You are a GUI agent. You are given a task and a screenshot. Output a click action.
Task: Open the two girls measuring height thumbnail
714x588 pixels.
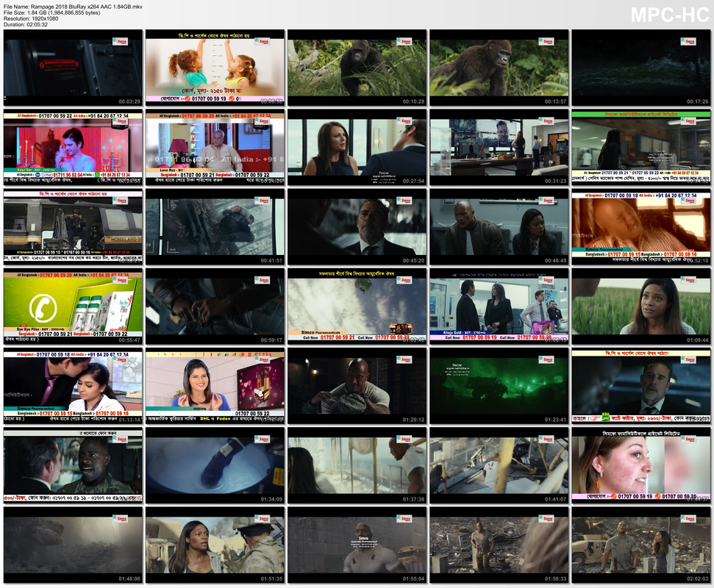point(215,68)
